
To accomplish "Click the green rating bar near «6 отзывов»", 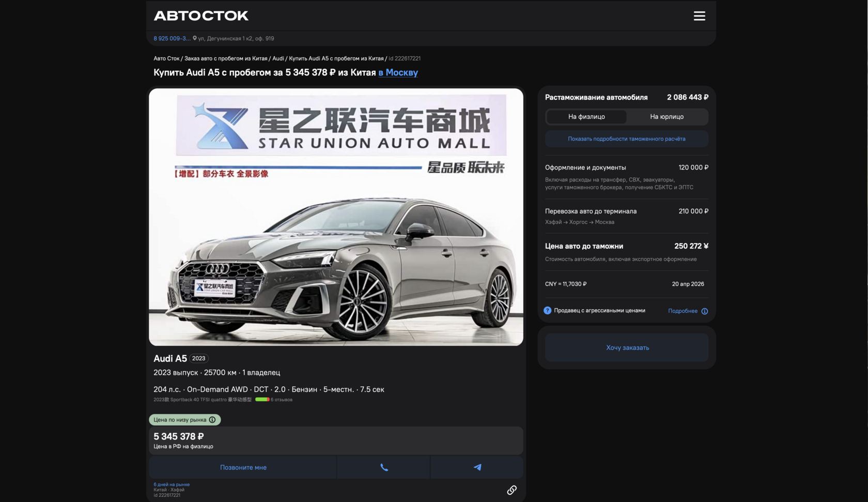I will [x=262, y=399].
